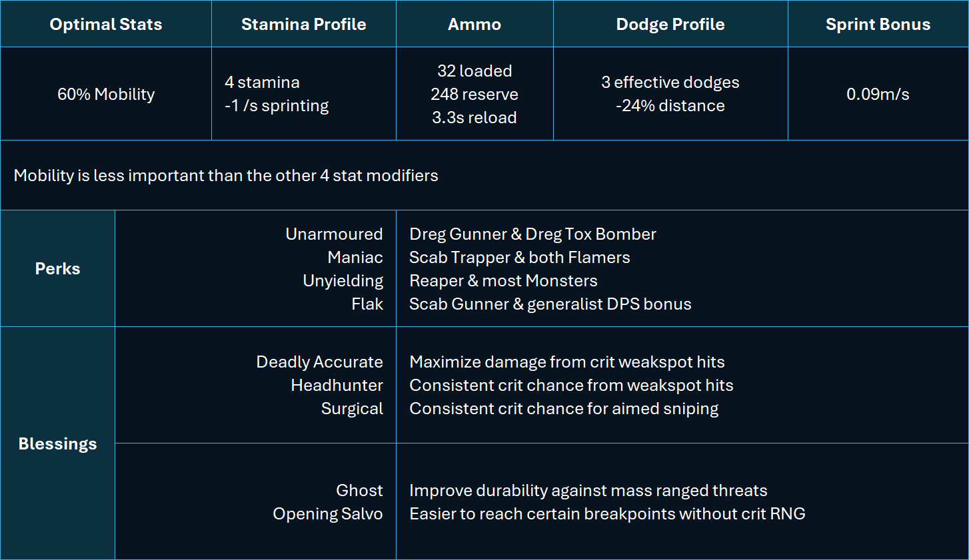Viewport: 969px width, 560px height.
Task: Click the Unarmoured perk name
Action: [334, 234]
